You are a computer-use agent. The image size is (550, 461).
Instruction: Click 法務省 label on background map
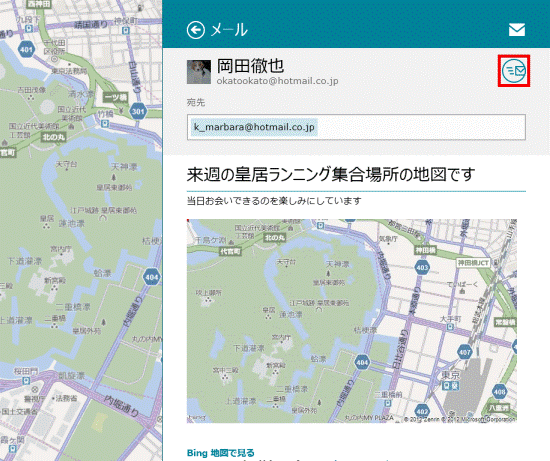click(x=66, y=398)
